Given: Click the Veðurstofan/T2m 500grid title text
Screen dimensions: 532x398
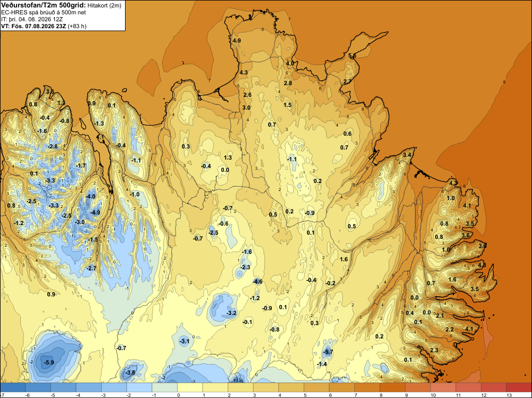Looking at the screenshot, I should click(44, 5).
